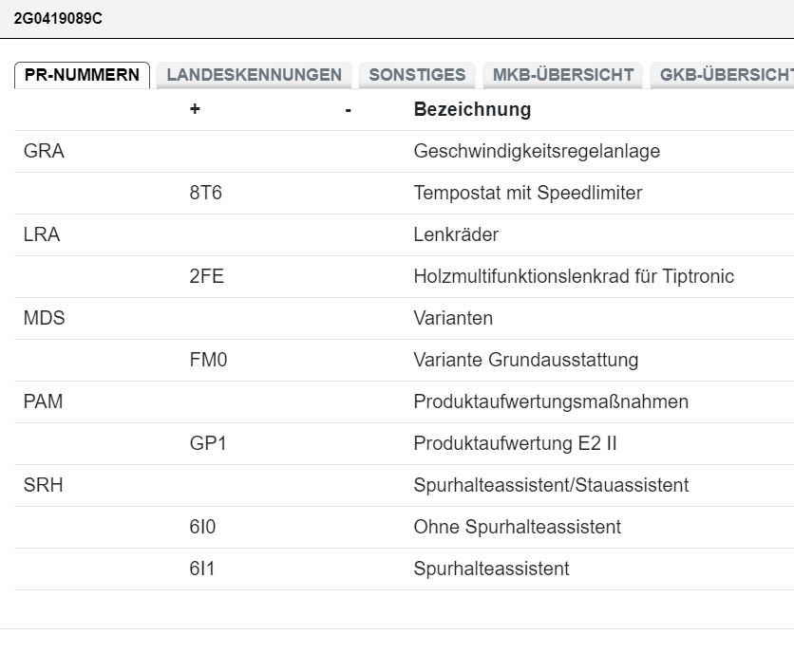794x672 pixels.
Task: Click the minus column header
Action: tap(349, 109)
